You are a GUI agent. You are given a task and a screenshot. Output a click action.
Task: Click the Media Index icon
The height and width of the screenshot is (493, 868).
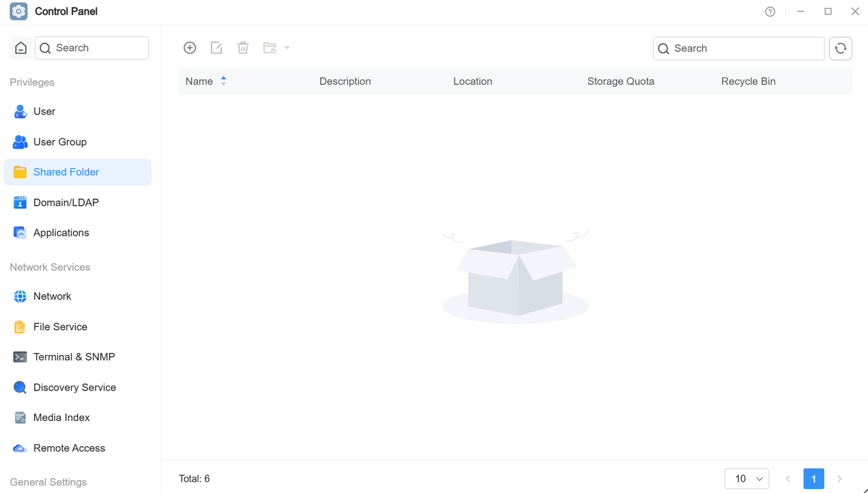(x=20, y=418)
